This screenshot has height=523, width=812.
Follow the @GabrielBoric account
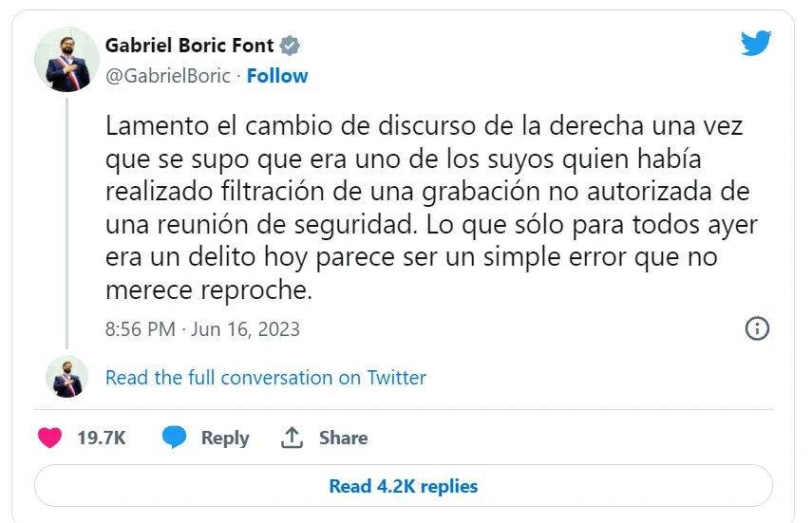click(x=277, y=76)
